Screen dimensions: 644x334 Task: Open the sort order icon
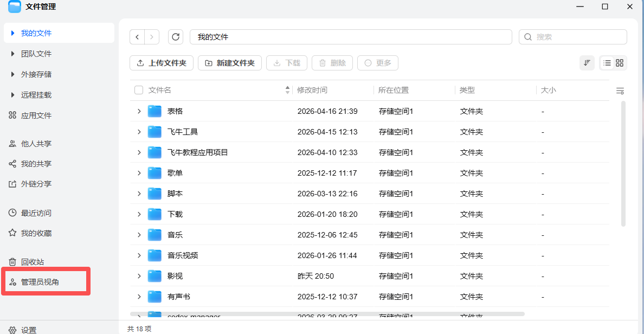coord(587,63)
